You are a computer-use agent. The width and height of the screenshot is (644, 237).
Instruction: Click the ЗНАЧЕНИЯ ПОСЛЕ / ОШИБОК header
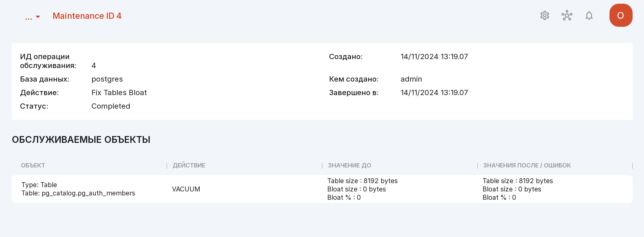coord(527,165)
